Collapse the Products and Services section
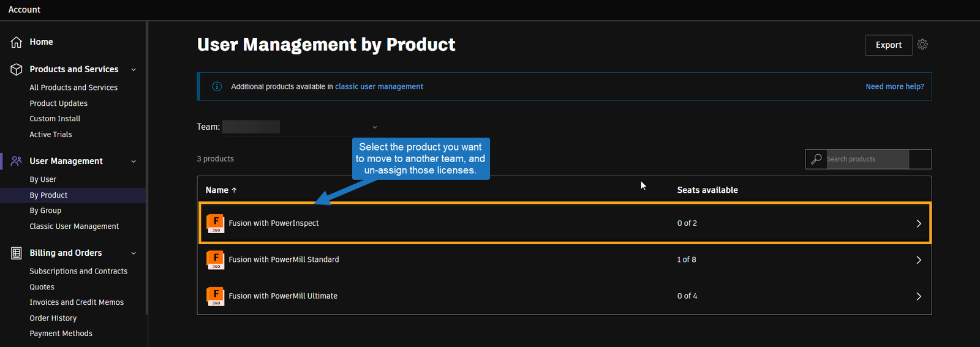The width and height of the screenshot is (980, 347). [134, 70]
